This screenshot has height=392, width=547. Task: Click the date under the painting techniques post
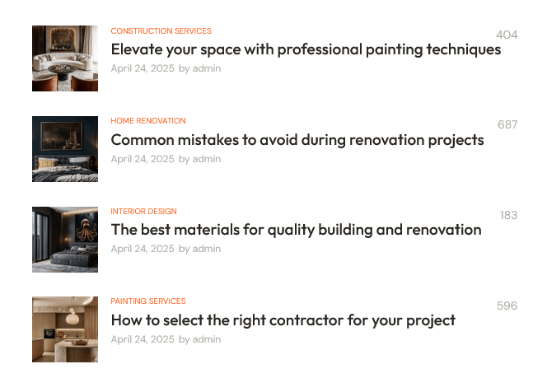tap(143, 68)
